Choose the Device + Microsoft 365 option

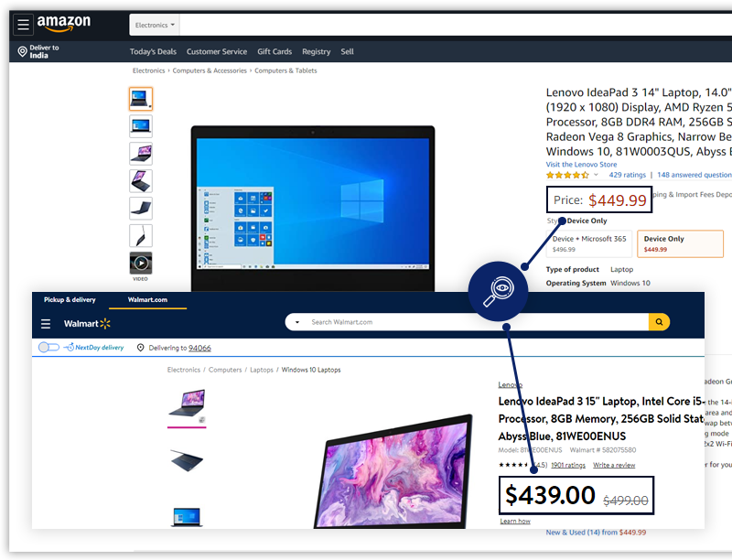(589, 243)
